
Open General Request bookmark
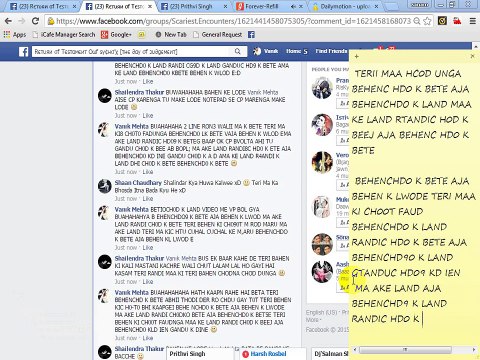coord(218,34)
